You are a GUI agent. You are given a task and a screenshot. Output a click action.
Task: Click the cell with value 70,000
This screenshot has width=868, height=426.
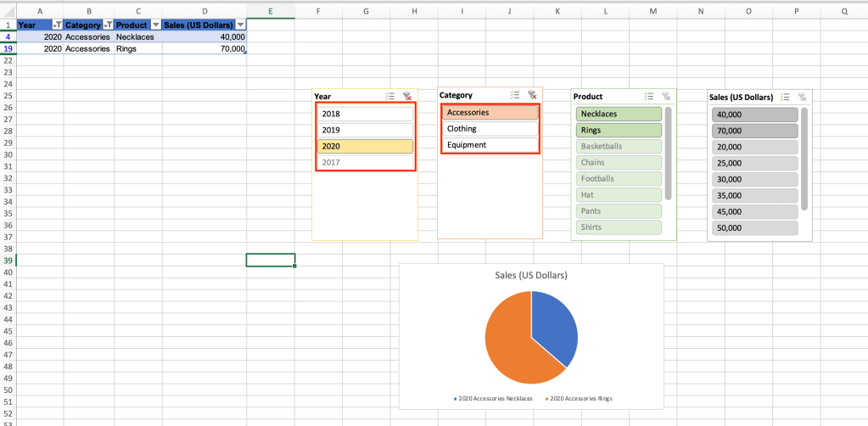[204, 48]
